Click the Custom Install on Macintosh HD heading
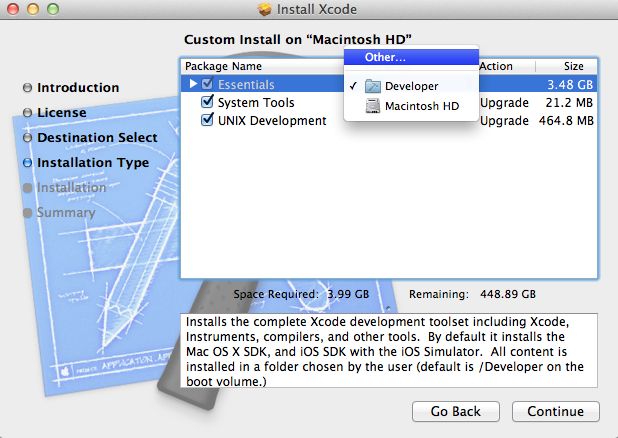 [298, 39]
